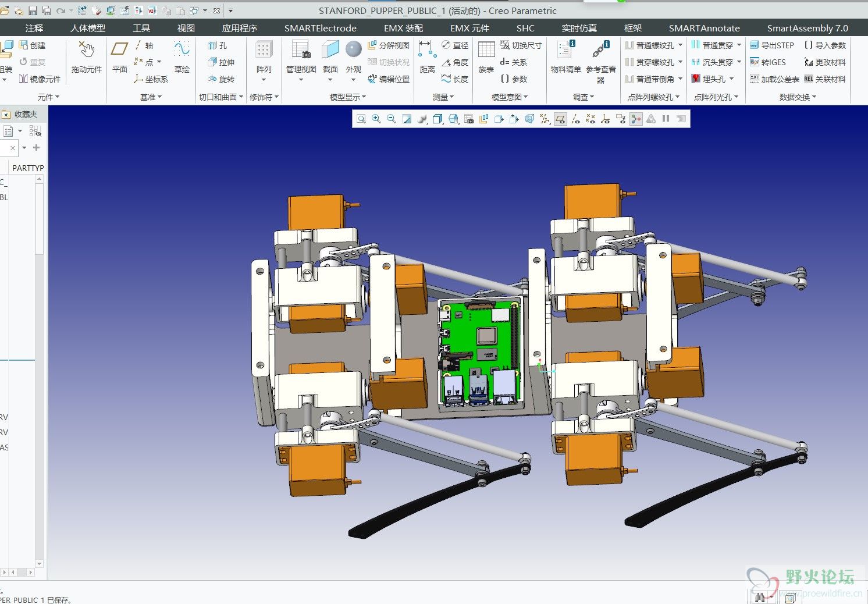Click the Export STEP (导出STEP) button

click(771, 45)
